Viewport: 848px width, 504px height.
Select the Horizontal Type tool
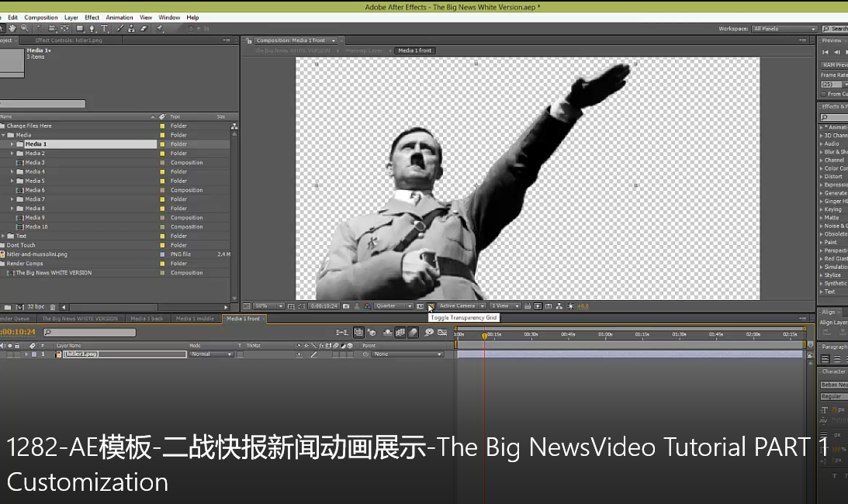[105, 28]
